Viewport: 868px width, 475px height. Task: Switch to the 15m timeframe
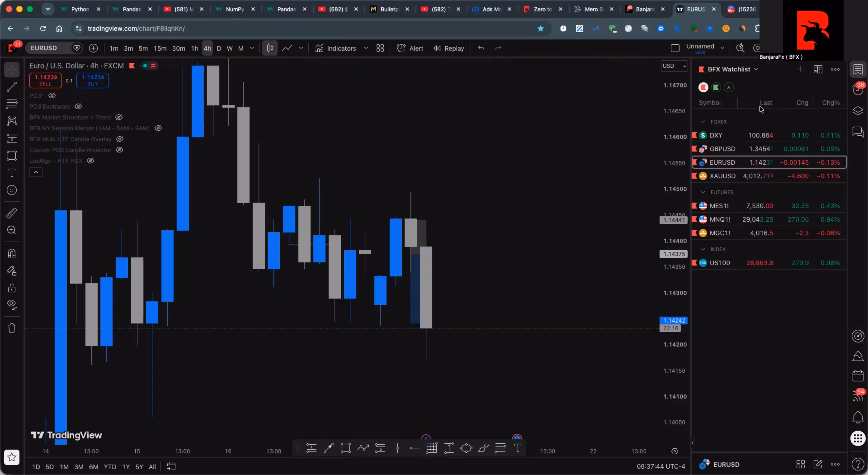[x=160, y=48]
